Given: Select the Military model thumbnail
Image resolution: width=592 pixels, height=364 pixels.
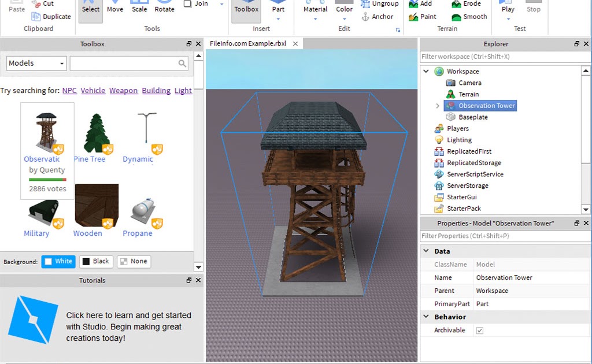Looking at the screenshot, I should coord(43,214).
